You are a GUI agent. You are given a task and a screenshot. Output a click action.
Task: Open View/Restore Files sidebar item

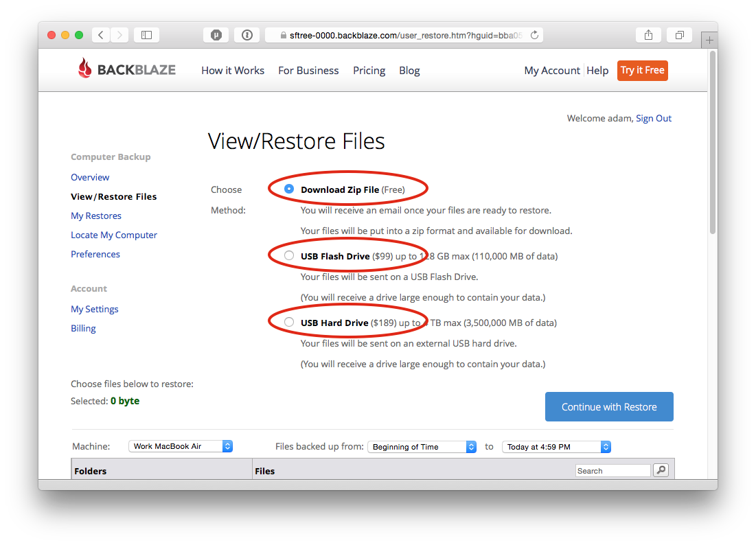114,196
